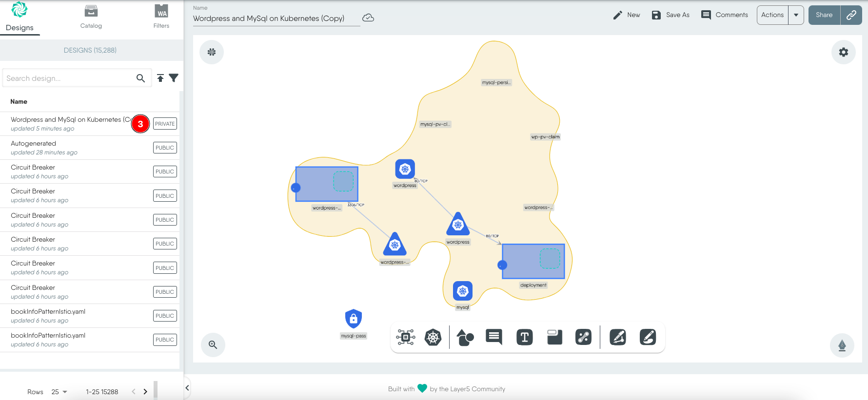Toggle the PRIVATE visibility badge on Wordpress design
Image resolution: width=868 pixels, height=400 pixels.
[x=165, y=124]
